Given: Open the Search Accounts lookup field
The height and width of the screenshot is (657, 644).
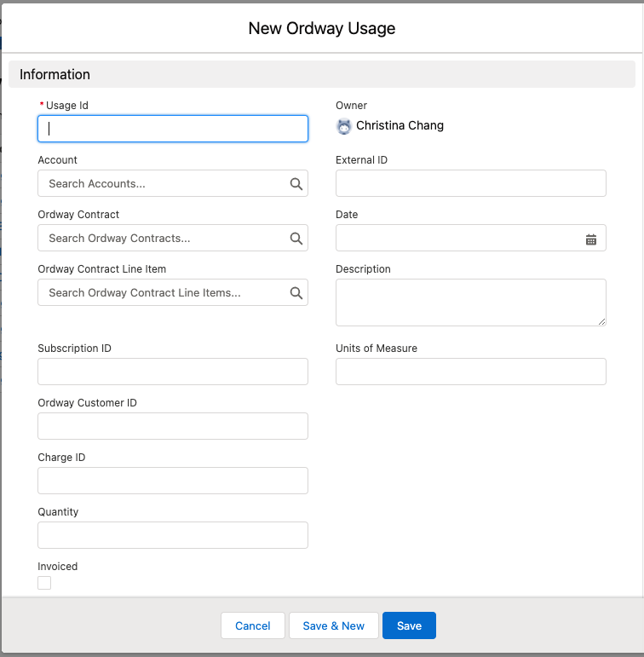Looking at the screenshot, I should pyautogui.click(x=173, y=183).
